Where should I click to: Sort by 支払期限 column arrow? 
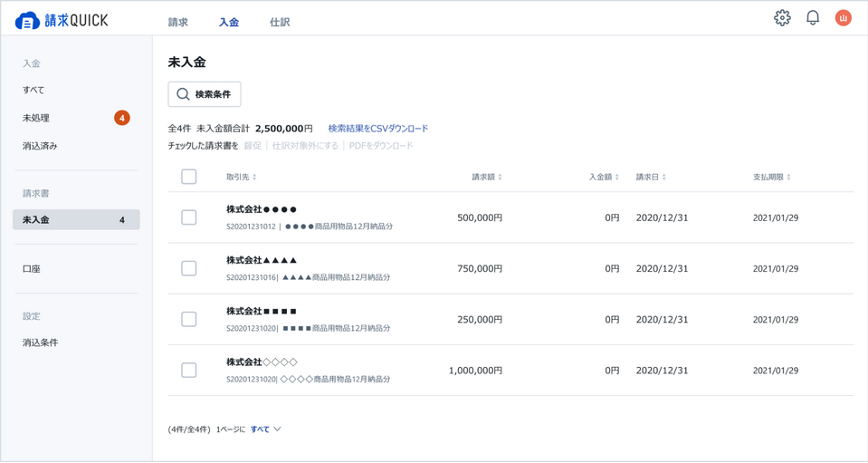(789, 178)
